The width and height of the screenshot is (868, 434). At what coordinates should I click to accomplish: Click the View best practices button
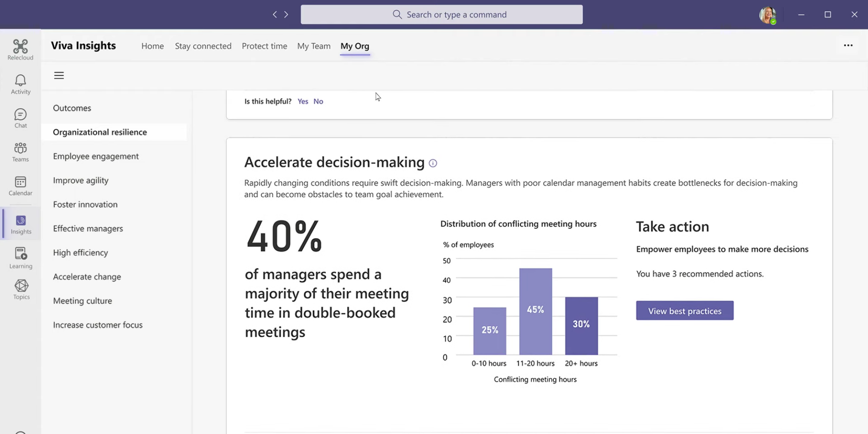(x=684, y=311)
